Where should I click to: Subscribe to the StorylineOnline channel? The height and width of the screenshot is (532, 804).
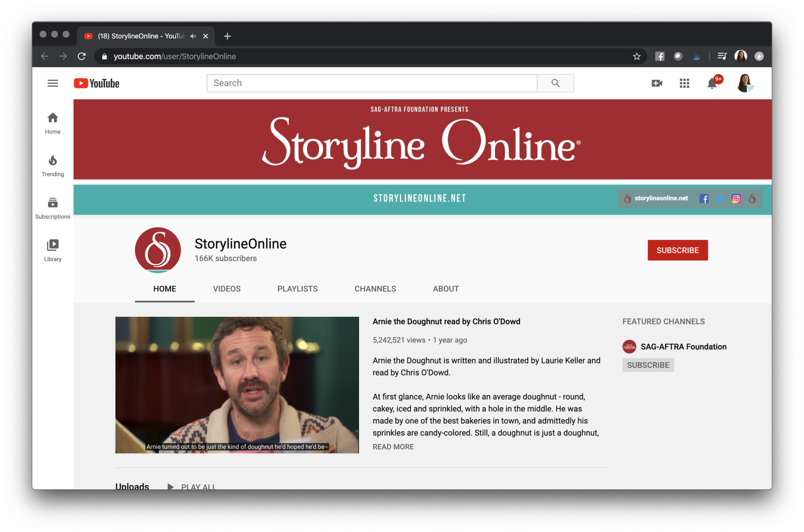678,250
